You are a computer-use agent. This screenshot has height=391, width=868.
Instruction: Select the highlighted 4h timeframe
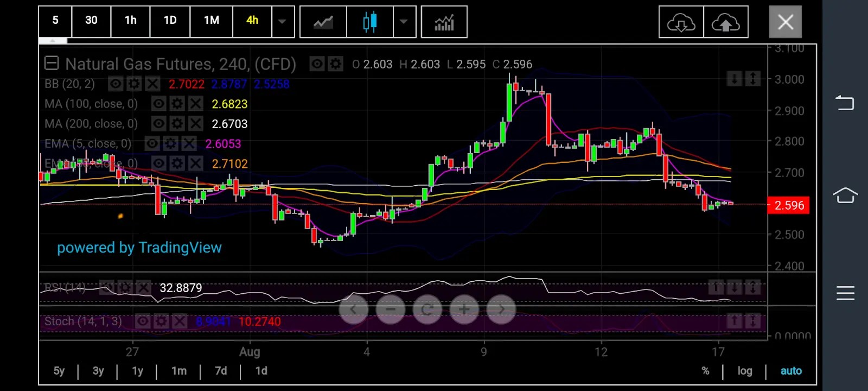point(252,21)
